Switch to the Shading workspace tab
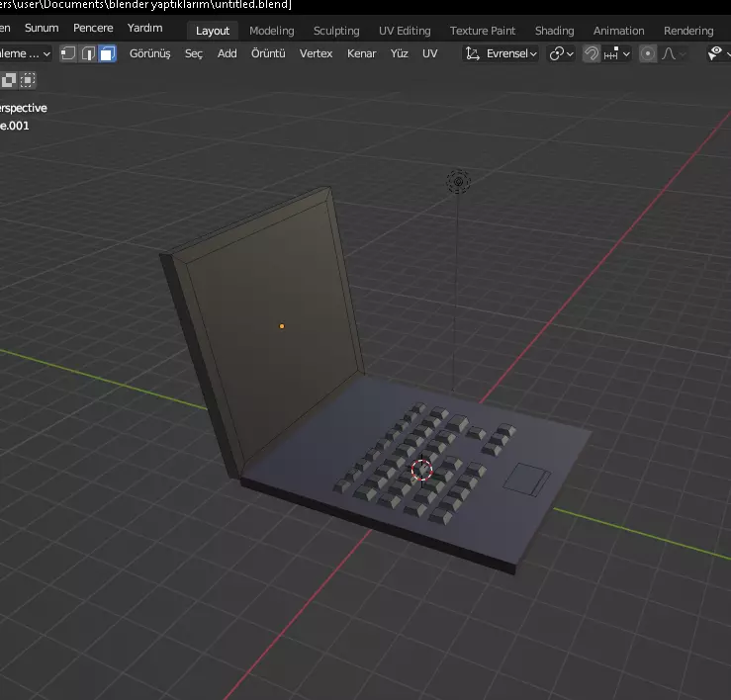The height and width of the screenshot is (700, 731). coord(554,31)
